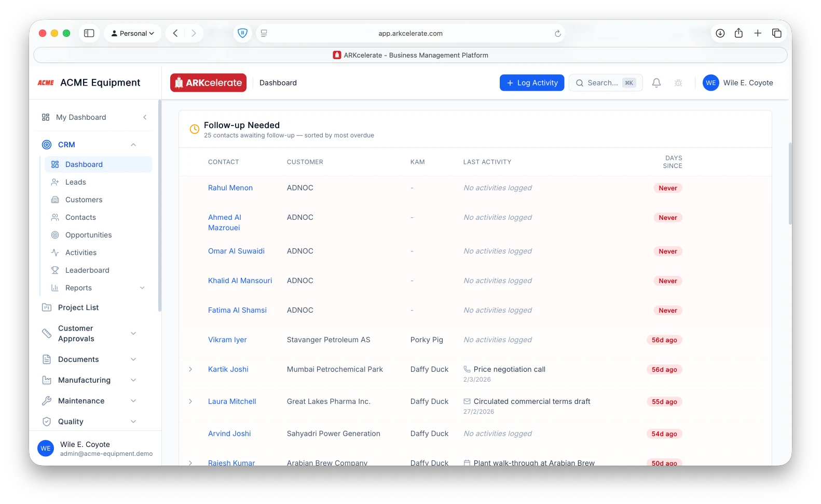Click the Maintenance wrench icon
The width and height of the screenshot is (821, 504).
click(x=47, y=401)
